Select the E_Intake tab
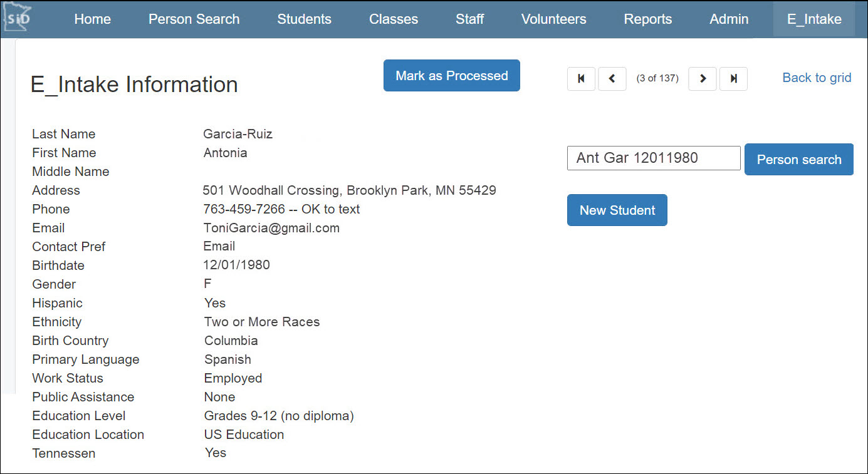868x474 pixels. pos(813,19)
